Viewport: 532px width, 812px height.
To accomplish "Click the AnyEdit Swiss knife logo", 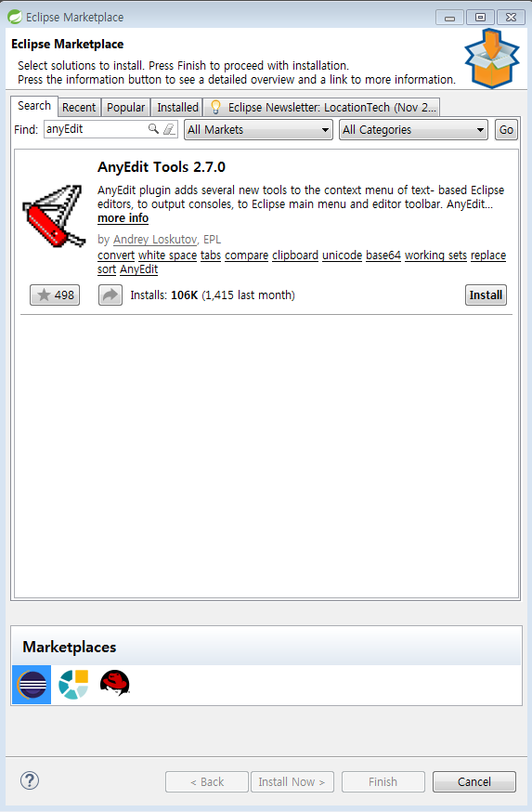I will pyautogui.click(x=54, y=216).
